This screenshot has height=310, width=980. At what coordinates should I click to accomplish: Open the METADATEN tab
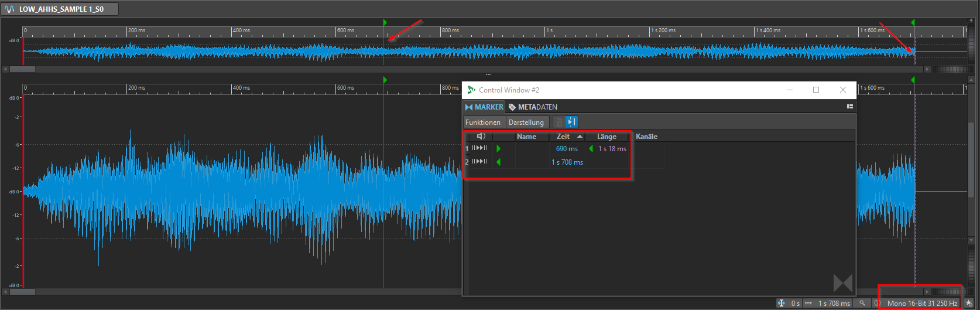(533, 107)
